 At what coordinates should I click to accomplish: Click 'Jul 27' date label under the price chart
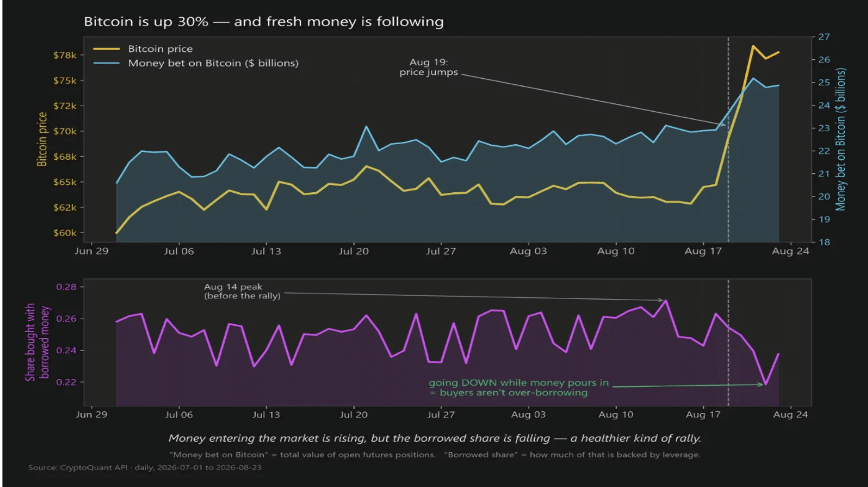(441, 251)
